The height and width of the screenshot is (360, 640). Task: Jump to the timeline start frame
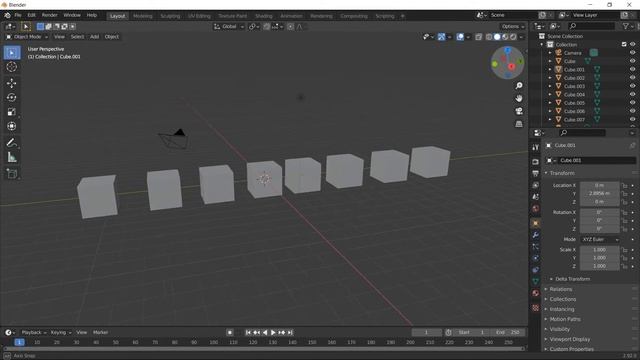(248, 333)
